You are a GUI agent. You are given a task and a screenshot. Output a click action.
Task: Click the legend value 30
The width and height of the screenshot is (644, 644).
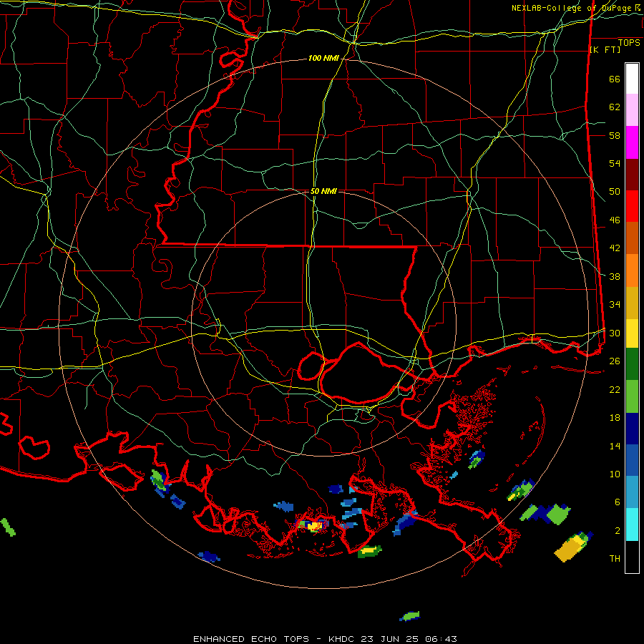pyautogui.click(x=615, y=333)
